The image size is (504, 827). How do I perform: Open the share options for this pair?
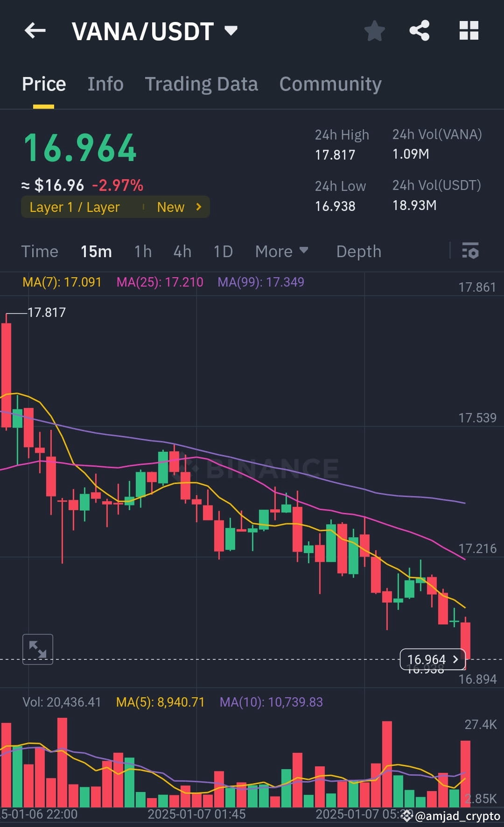pos(419,30)
